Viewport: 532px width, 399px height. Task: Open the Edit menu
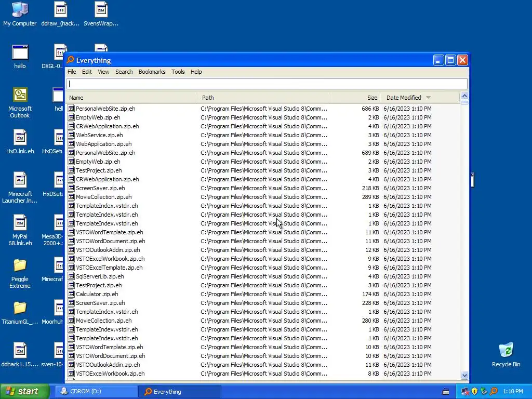click(87, 72)
